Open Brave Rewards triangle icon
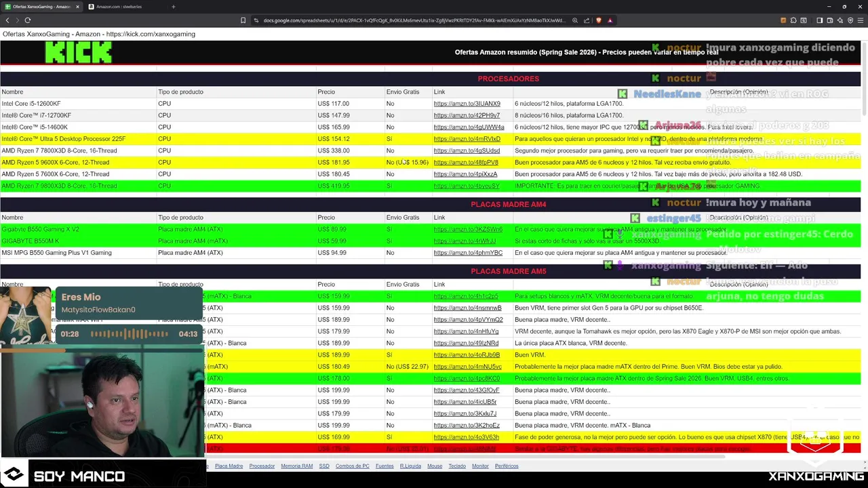This screenshot has height=488, width=868. tap(610, 20)
